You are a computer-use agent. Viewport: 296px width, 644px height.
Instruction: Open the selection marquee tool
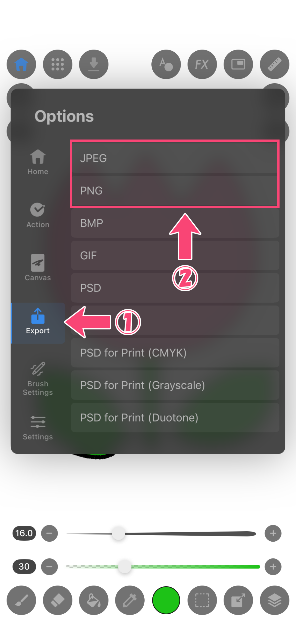click(x=202, y=600)
